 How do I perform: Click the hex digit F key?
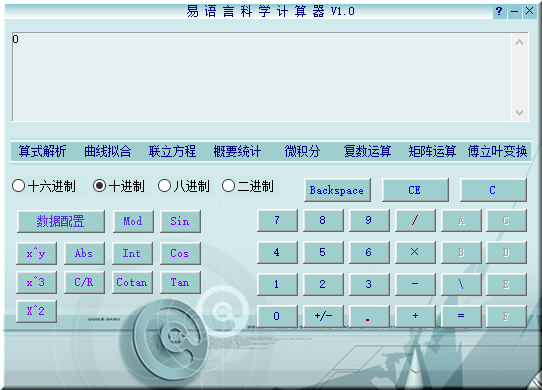pos(506,316)
